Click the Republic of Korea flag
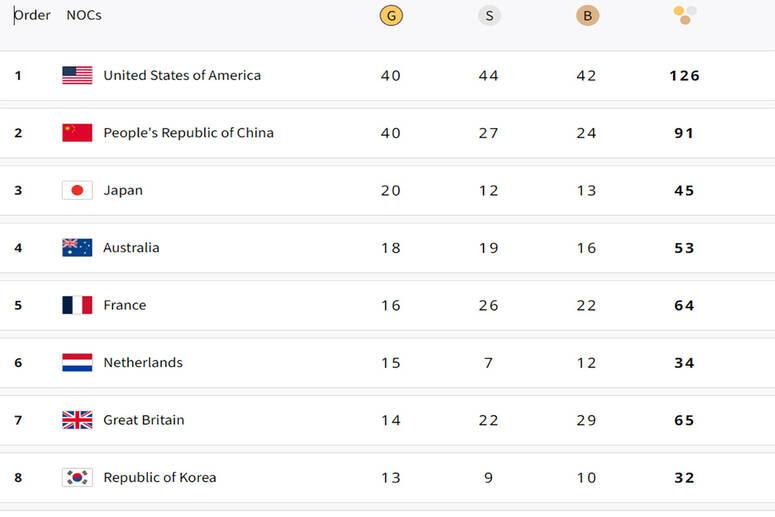This screenshot has width=775, height=517. coord(77,478)
